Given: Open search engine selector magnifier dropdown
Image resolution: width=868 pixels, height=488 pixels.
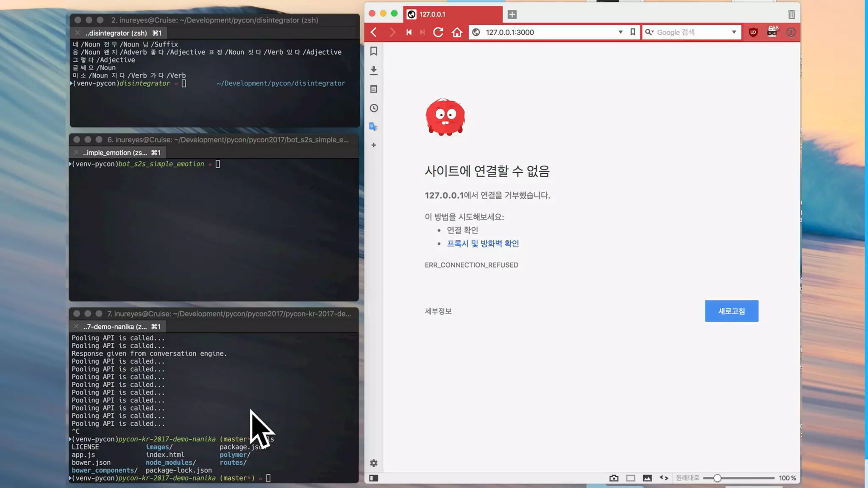Looking at the screenshot, I should [649, 32].
